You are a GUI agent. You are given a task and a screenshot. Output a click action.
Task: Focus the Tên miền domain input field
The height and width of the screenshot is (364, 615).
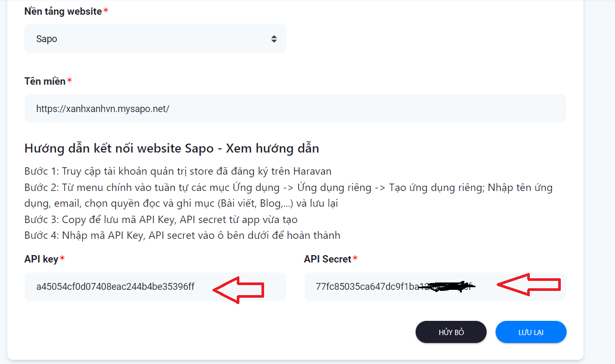coord(295,108)
